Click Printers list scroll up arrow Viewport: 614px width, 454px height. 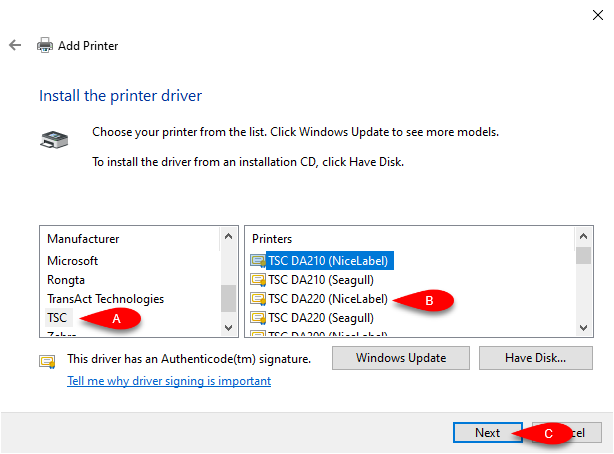click(583, 236)
